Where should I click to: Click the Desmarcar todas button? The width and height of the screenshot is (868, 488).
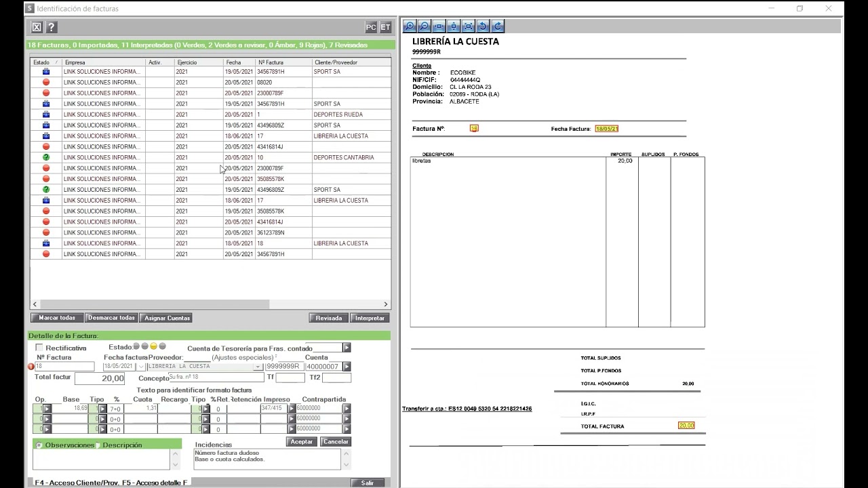(112, 318)
